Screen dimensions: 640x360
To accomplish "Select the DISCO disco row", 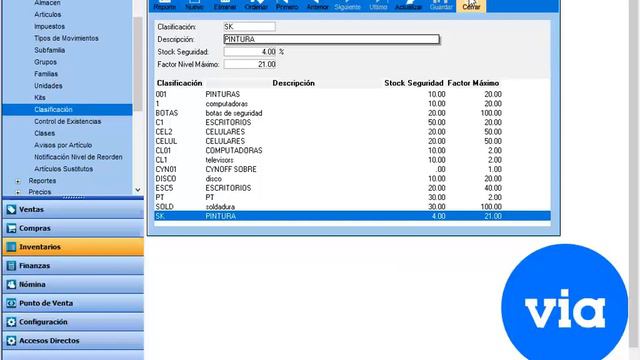I will tap(352, 179).
